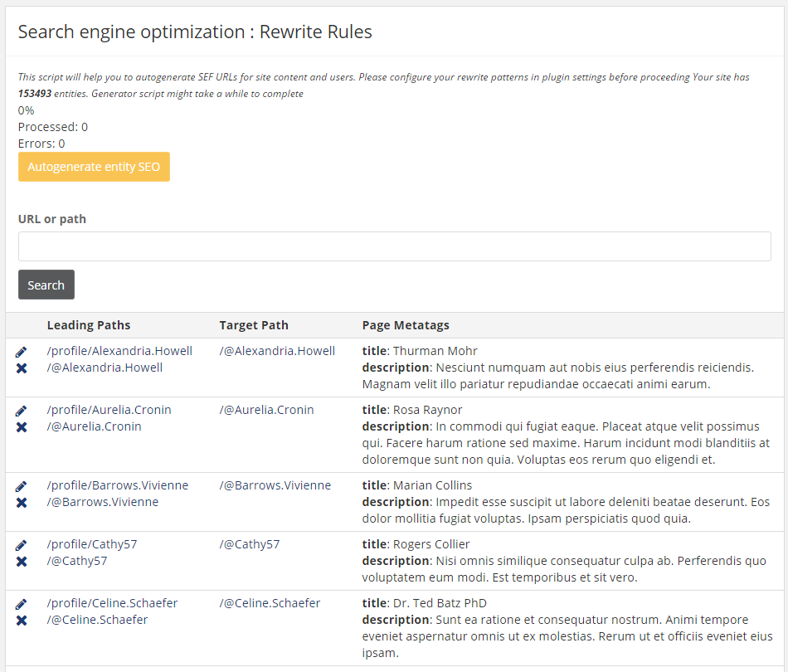This screenshot has height=672, width=788.
Task: Delete the Aurelia.Cronin rewrite rule
Action: point(22,427)
